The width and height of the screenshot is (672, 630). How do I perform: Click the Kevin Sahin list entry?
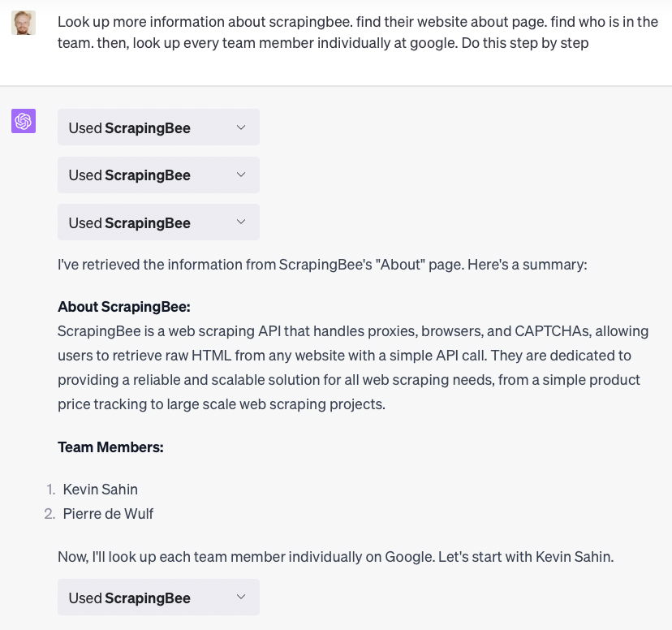(100, 490)
